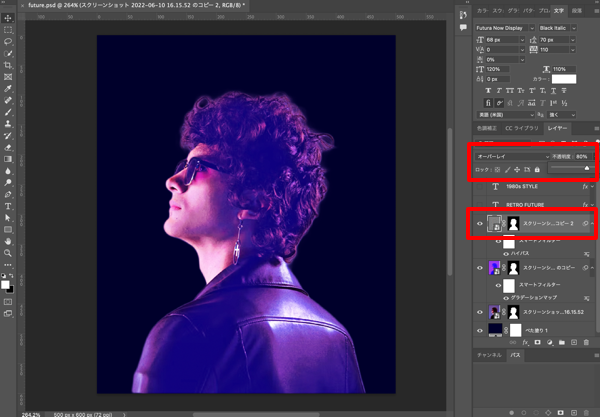Image resolution: width=600 pixels, height=417 pixels.
Task: Select the Eraser tool
Action: click(x=8, y=147)
